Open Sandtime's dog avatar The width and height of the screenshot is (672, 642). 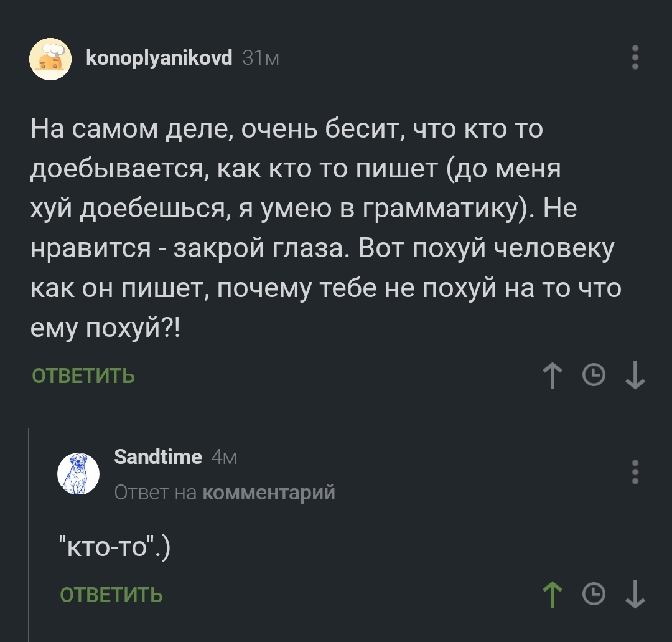78,473
